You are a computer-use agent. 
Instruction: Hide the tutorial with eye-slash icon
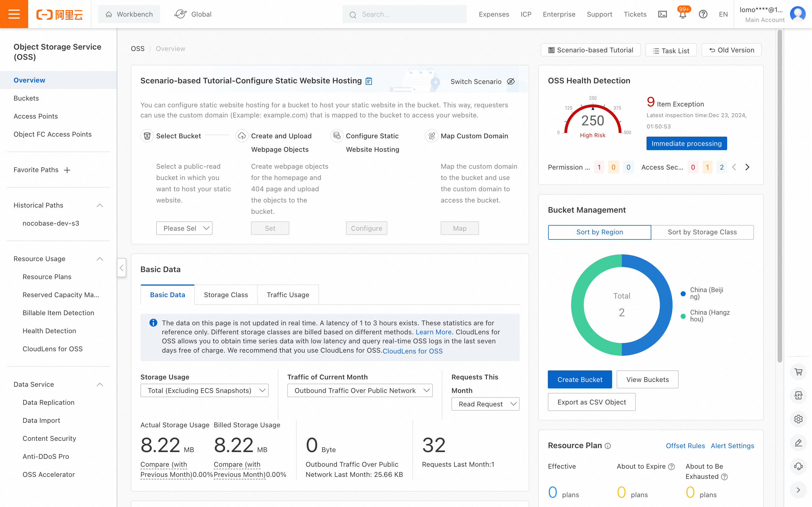click(x=511, y=81)
